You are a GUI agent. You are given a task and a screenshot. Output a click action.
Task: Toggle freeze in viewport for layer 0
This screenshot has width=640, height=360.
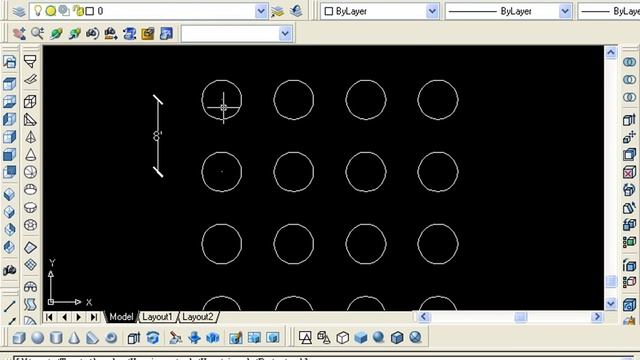(64, 11)
